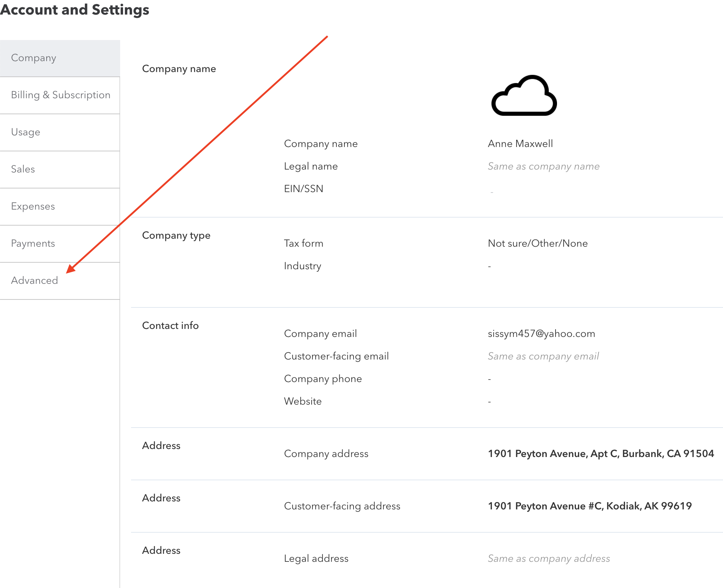The width and height of the screenshot is (723, 588).
Task: Edit the EIN/SSN value
Action: click(491, 189)
